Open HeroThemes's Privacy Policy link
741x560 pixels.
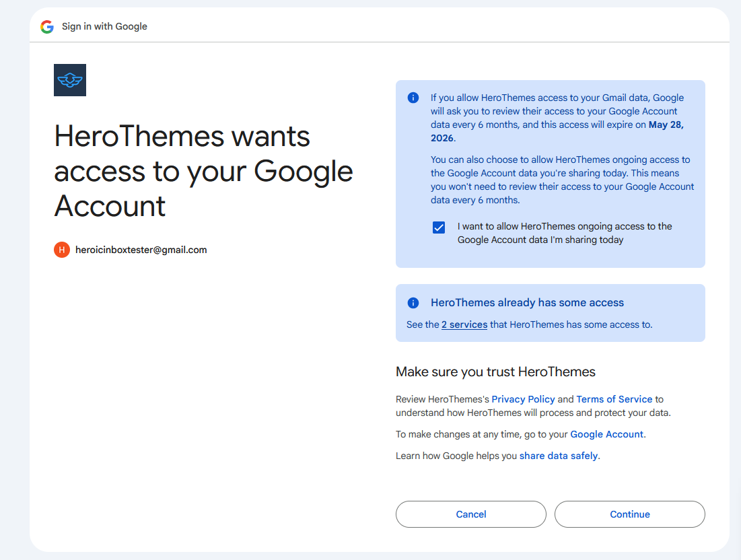click(x=523, y=399)
